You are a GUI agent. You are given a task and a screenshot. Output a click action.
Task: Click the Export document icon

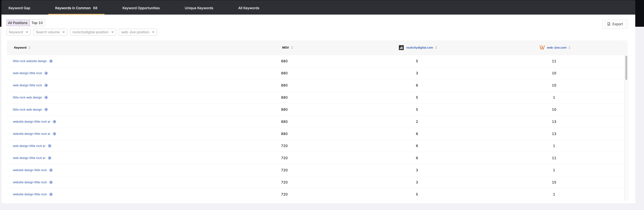click(609, 24)
